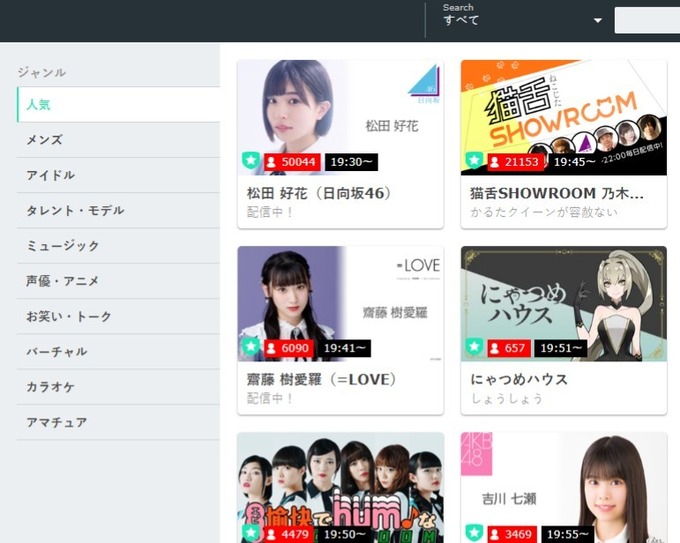Click the しょうしょう subtitle text
680x543 pixels.
pyautogui.click(x=507, y=399)
